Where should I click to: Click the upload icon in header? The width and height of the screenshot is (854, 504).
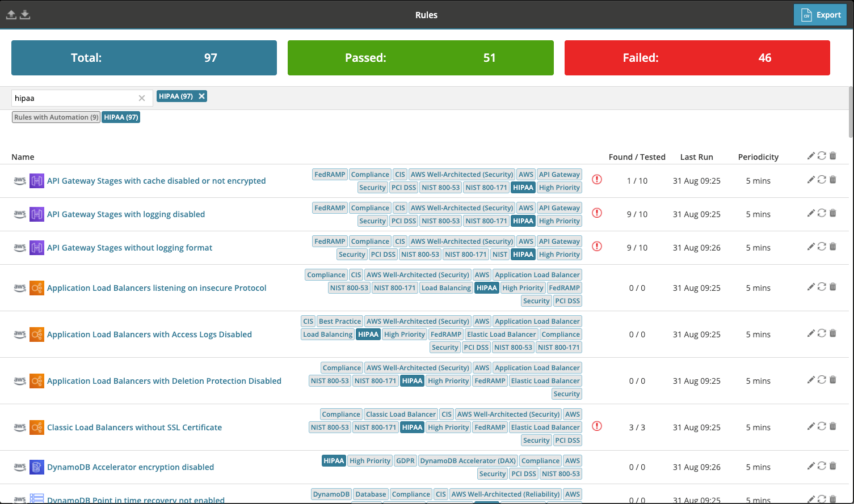click(x=11, y=15)
